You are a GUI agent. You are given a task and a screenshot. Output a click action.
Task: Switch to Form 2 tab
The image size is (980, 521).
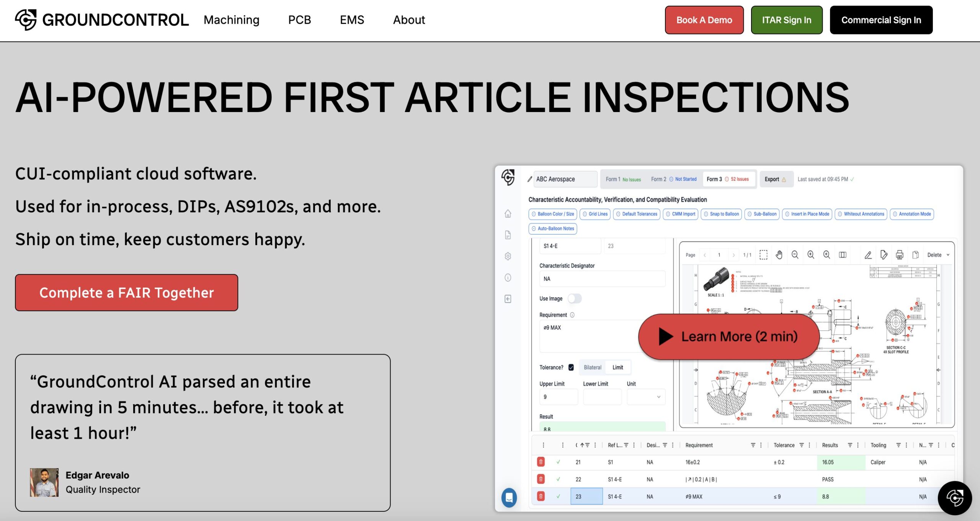click(x=674, y=179)
